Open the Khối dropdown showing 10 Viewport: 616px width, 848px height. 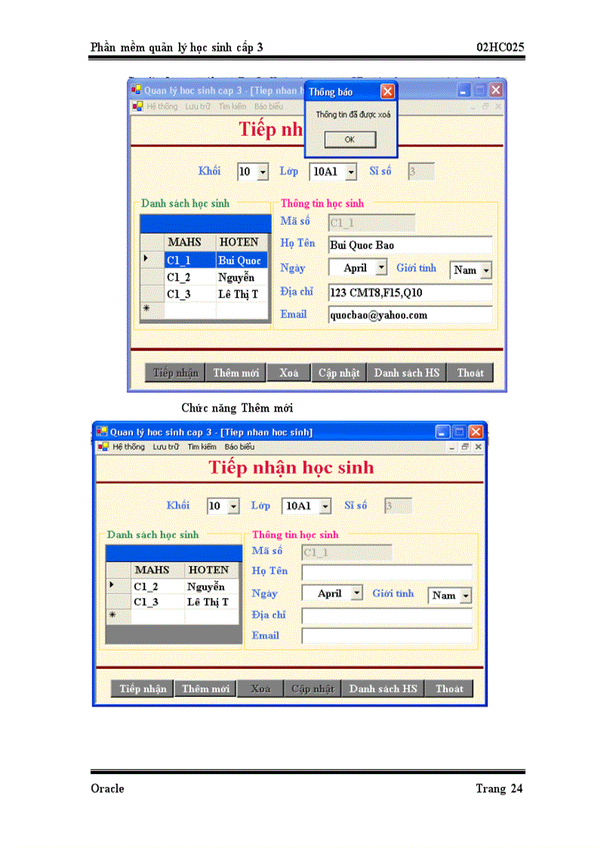(x=233, y=506)
